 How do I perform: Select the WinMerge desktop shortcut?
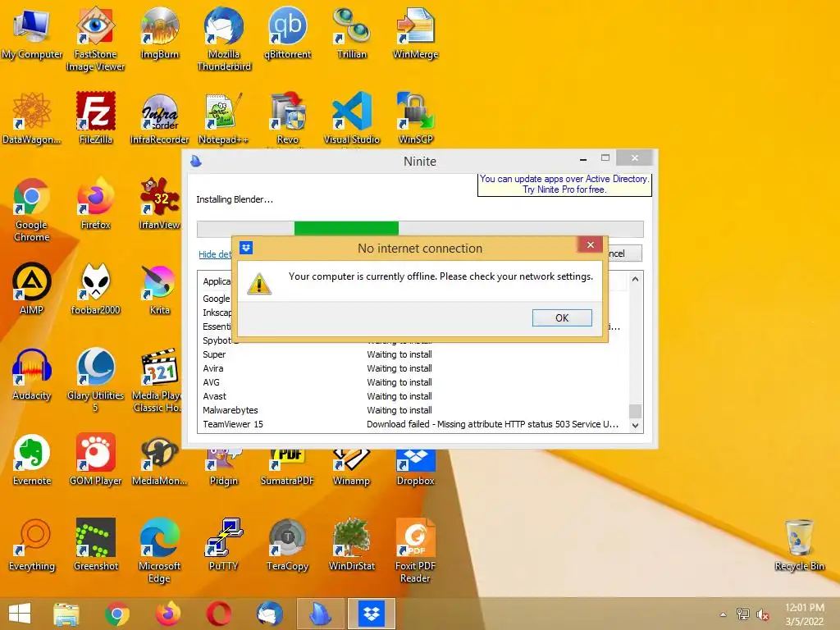tap(415, 33)
